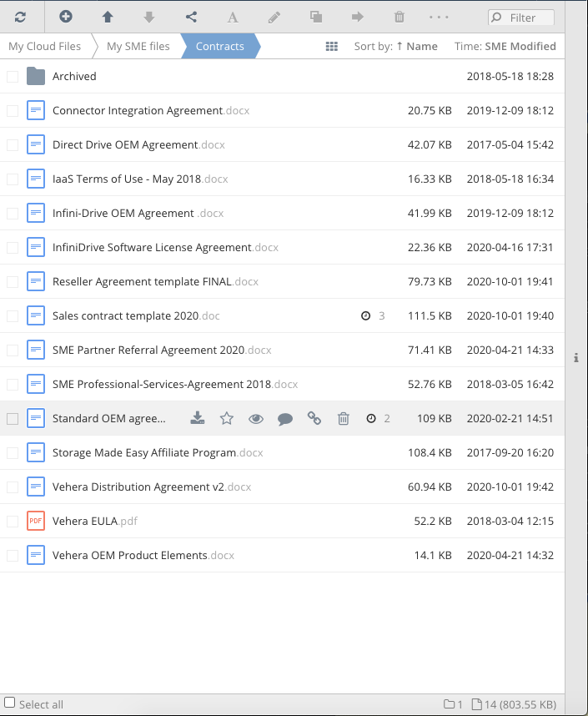This screenshot has height=716, width=588.
Task: Select the checkbox beside the Archived folder
Action: (13, 77)
